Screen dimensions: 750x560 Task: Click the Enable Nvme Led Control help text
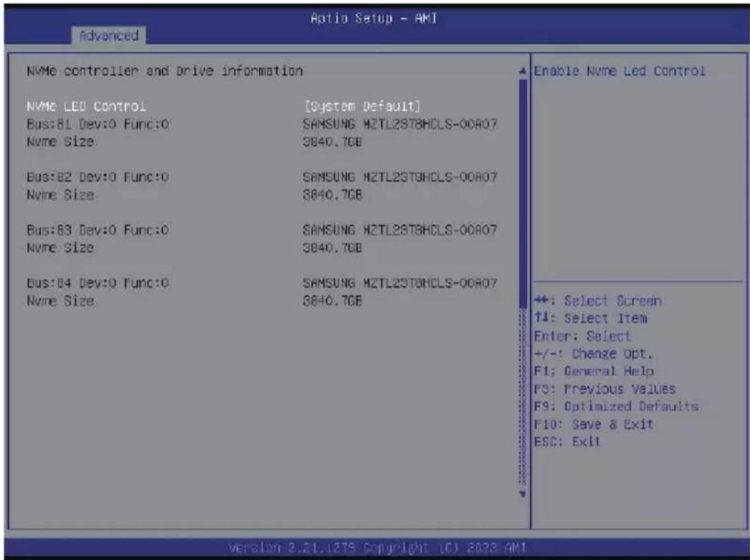pyautogui.click(x=620, y=71)
